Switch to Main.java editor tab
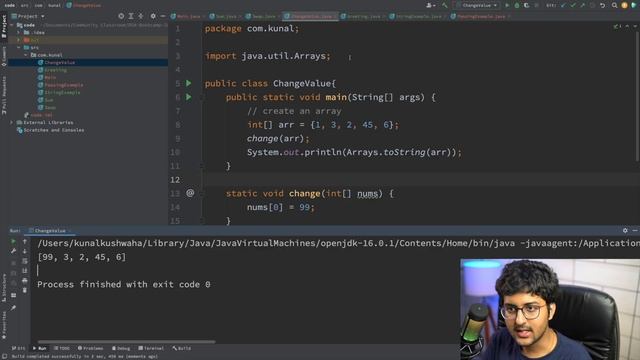The width and height of the screenshot is (640, 360). (x=186, y=16)
